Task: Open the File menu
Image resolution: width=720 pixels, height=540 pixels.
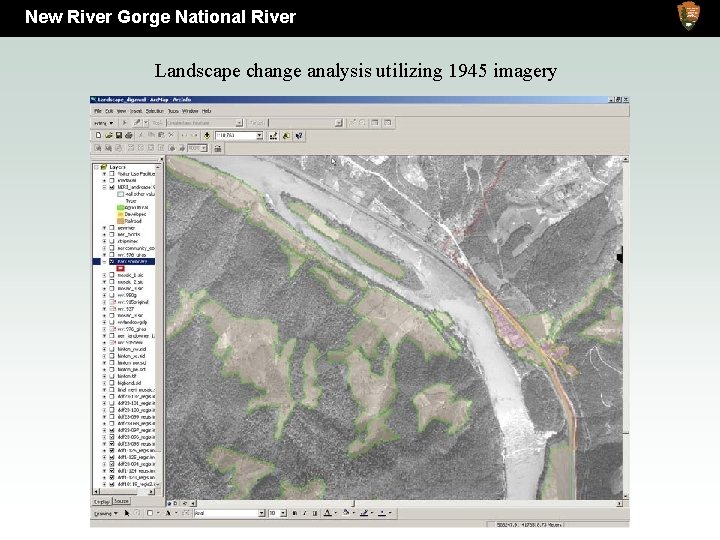Action: 97,111
